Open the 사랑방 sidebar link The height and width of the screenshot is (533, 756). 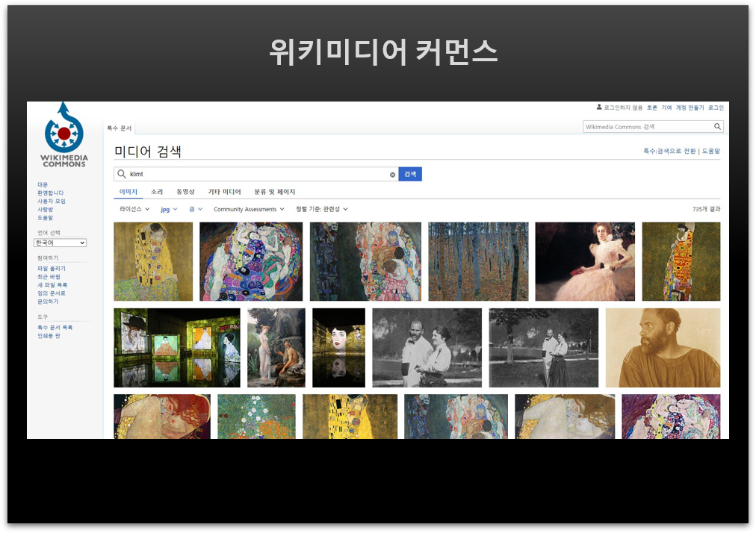[46, 210]
